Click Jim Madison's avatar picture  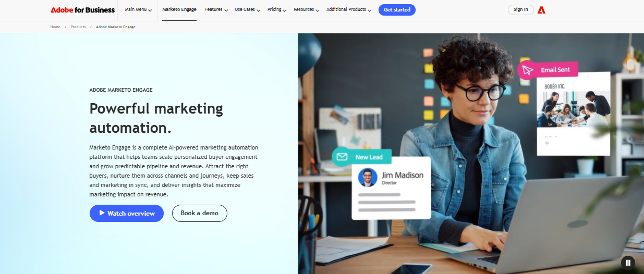click(368, 178)
